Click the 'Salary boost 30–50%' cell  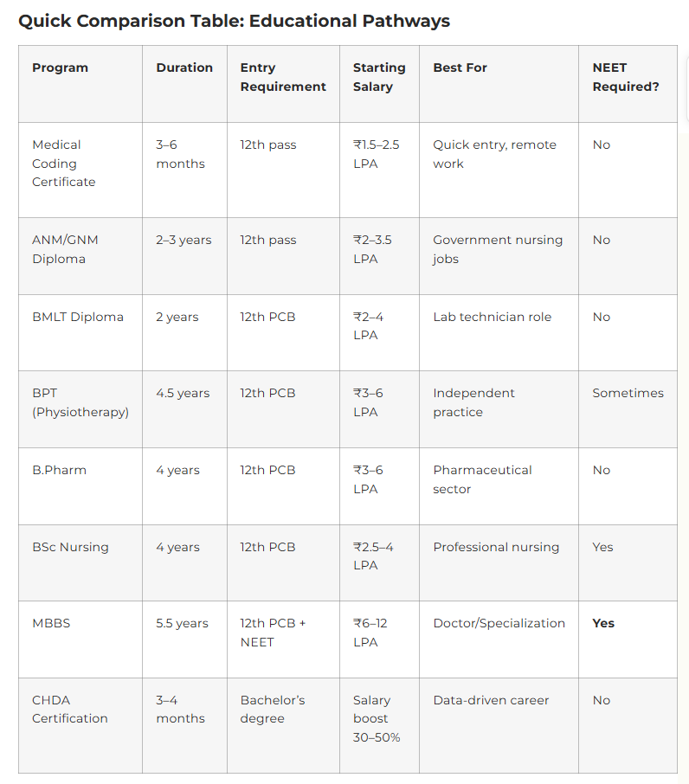coord(377,719)
